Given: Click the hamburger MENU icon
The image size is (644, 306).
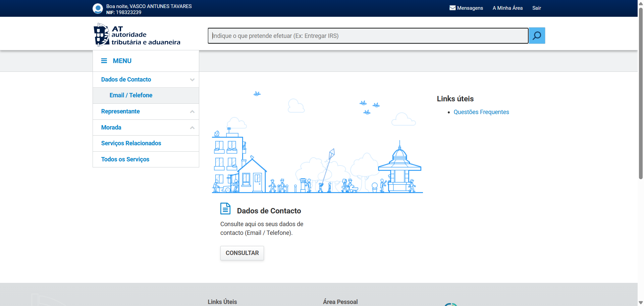Looking at the screenshot, I should (104, 61).
